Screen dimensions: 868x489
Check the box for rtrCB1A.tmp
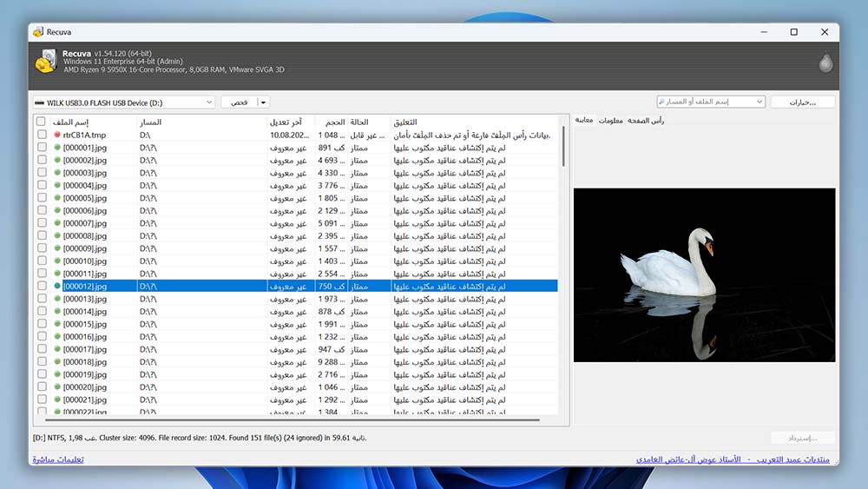pyautogui.click(x=42, y=135)
